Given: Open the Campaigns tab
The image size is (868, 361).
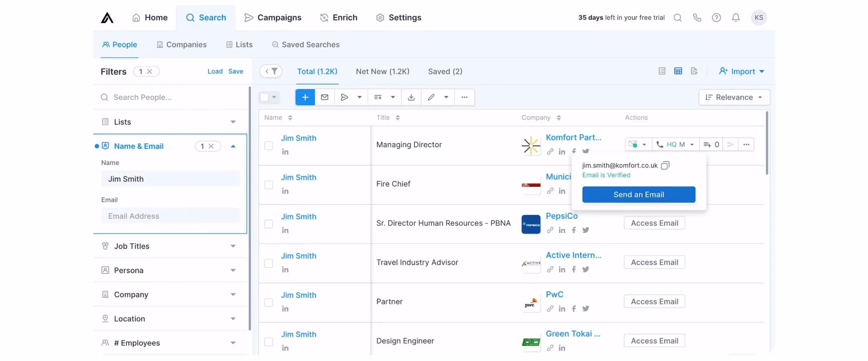Looking at the screenshot, I should (x=273, y=17).
